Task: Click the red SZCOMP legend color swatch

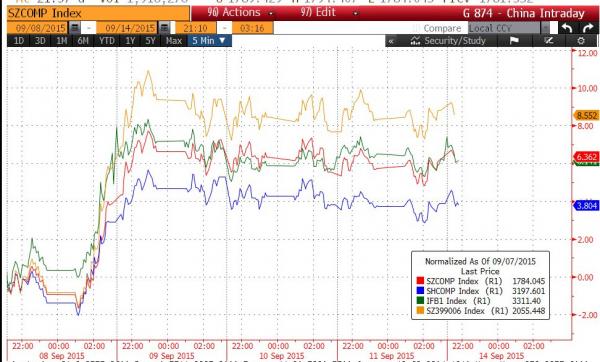Action: pyautogui.click(x=420, y=281)
